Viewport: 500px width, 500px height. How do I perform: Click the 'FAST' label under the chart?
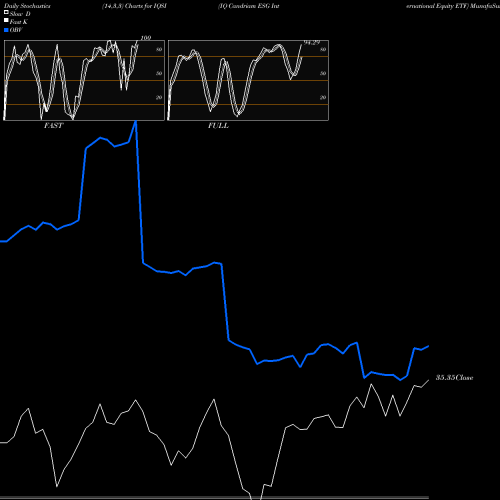tap(53, 126)
